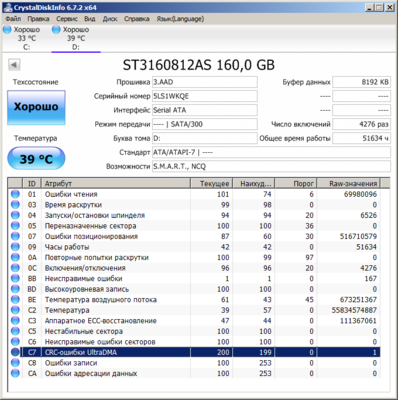This screenshot has height=400, width=398.
Task: Select the Часы работы row
Action: pyautogui.click(x=194, y=247)
